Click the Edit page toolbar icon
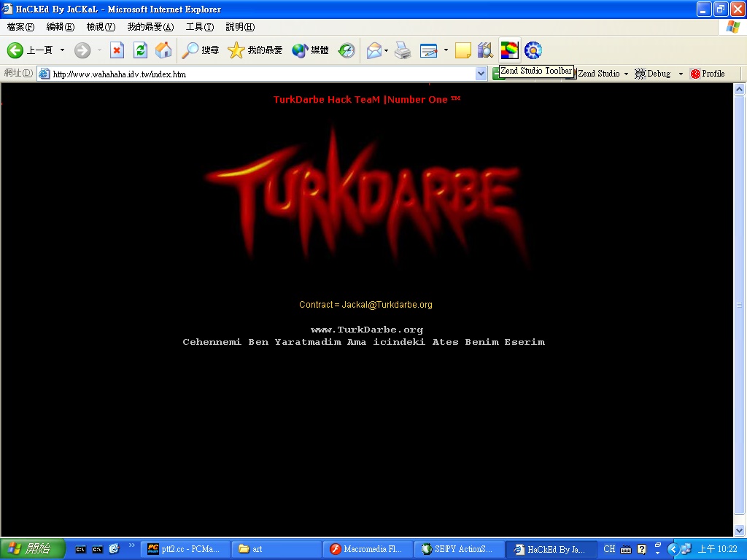 (x=428, y=50)
